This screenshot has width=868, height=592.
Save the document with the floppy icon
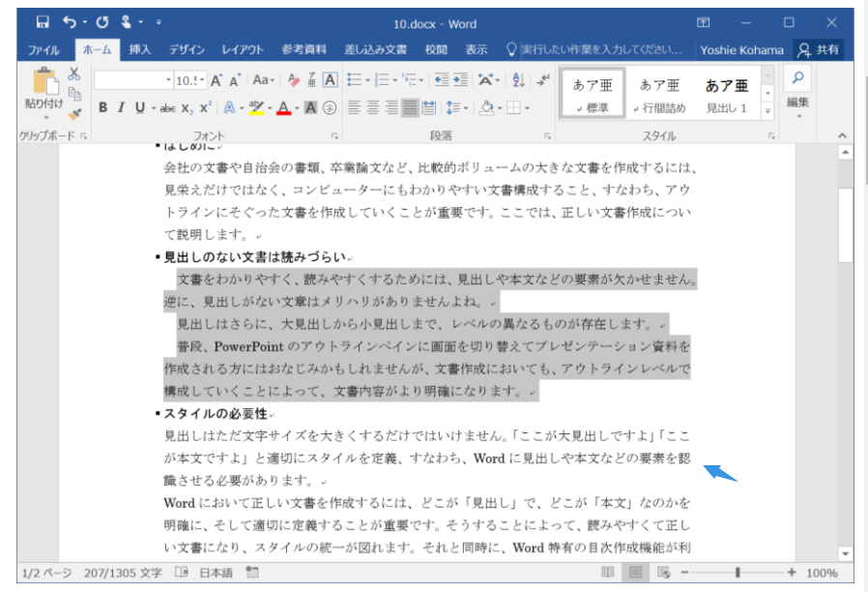[43, 22]
